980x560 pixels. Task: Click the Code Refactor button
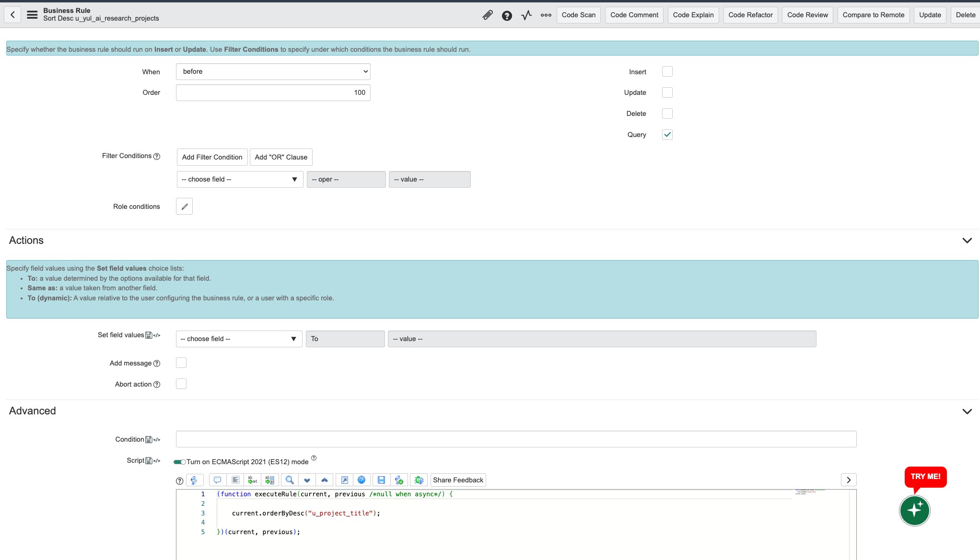[750, 15]
